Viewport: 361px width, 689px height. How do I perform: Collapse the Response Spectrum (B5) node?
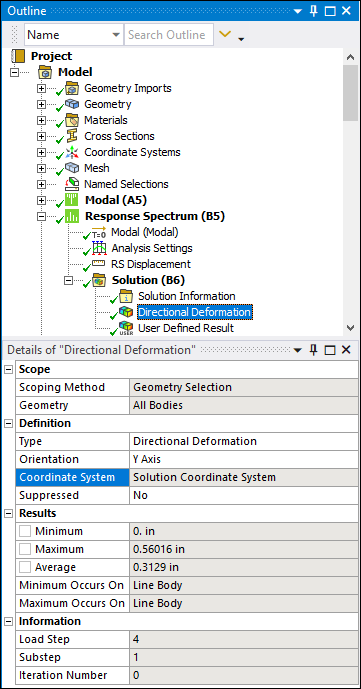(x=41, y=216)
